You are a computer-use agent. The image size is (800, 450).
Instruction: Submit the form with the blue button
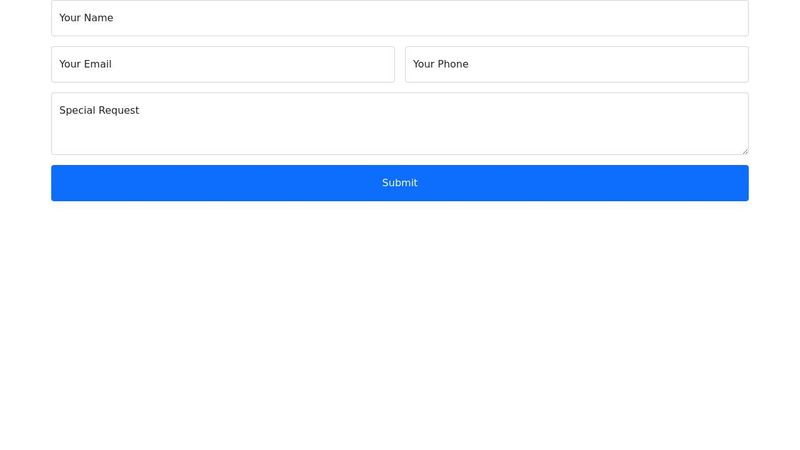(400, 183)
